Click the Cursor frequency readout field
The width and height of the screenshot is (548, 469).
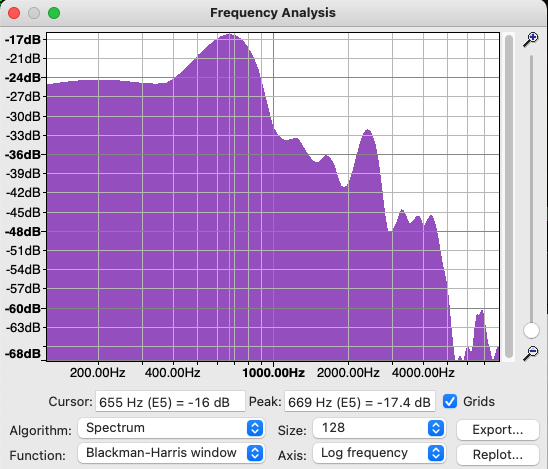coord(170,402)
